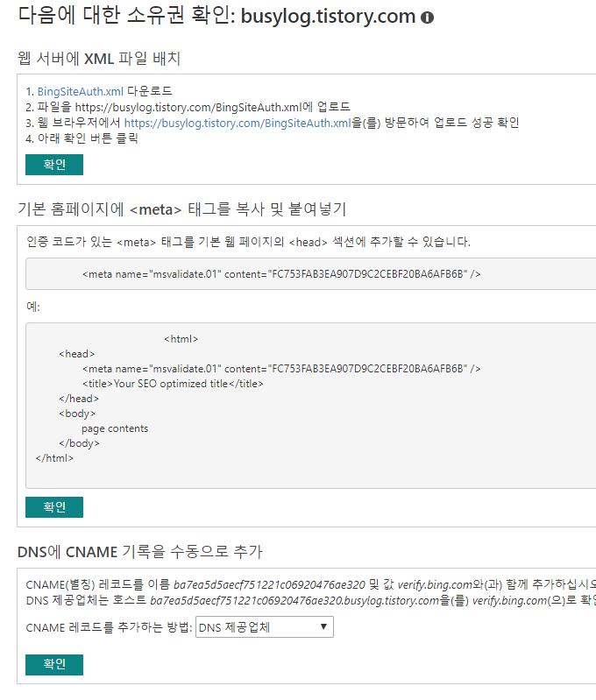Click the 'Your SEO optimized title' line

(173, 384)
